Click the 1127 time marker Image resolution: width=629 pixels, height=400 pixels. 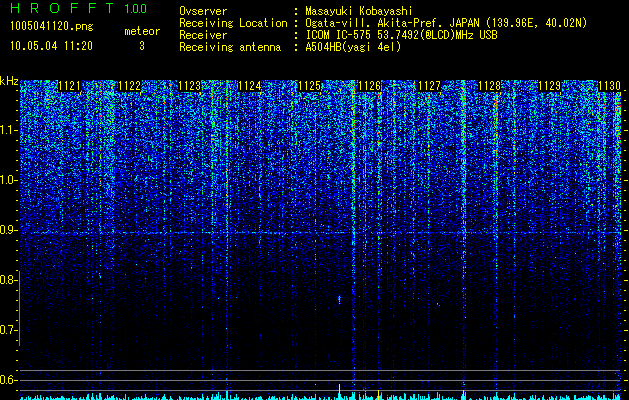click(429, 86)
